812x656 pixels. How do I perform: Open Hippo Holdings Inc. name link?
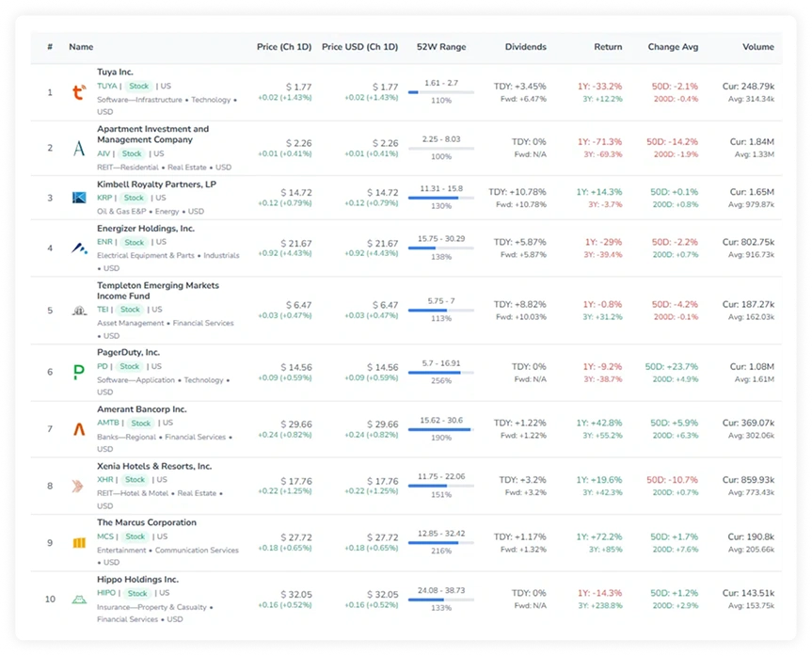(137, 580)
